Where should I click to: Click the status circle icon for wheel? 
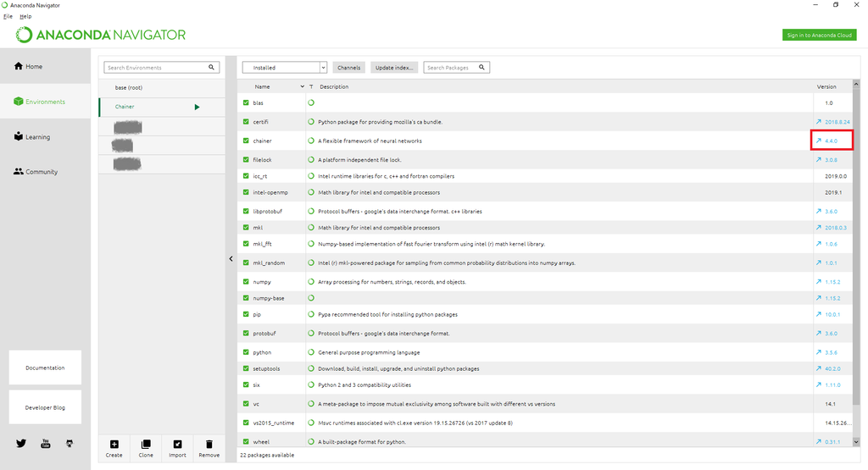(x=311, y=442)
